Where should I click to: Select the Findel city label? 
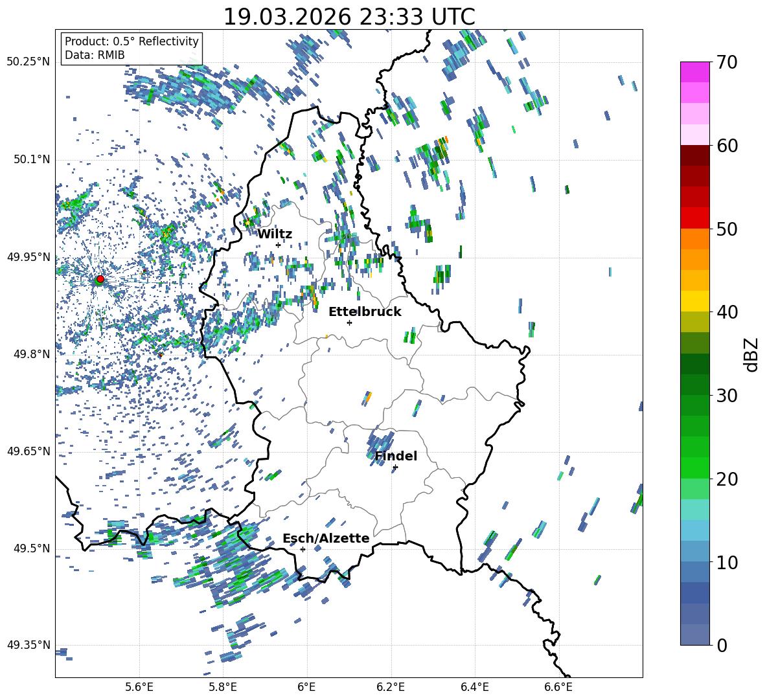396,456
